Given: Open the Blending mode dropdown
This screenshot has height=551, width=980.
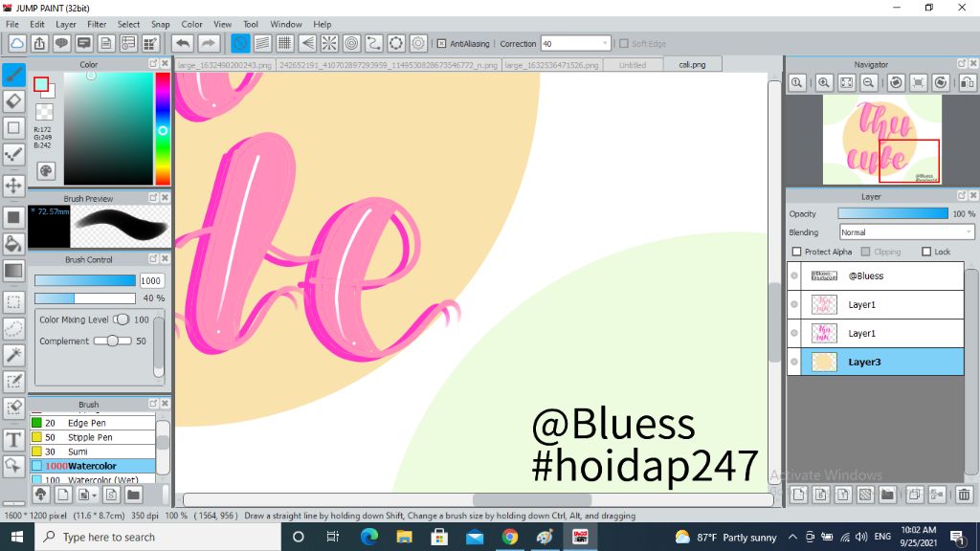Looking at the screenshot, I should 906,232.
